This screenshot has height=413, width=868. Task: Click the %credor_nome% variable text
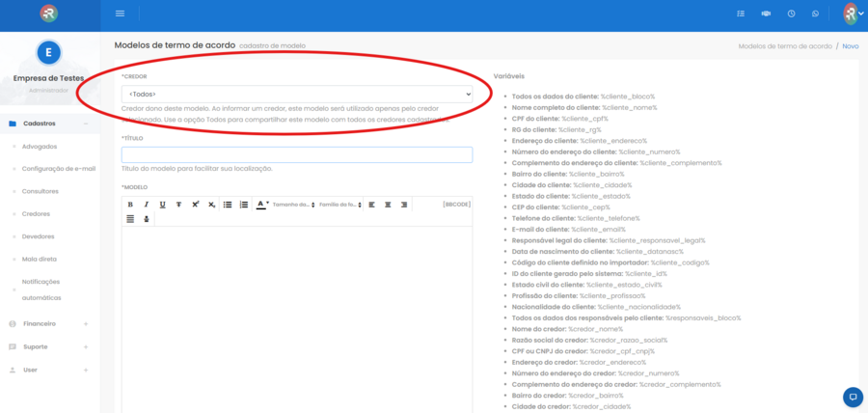coord(595,329)
